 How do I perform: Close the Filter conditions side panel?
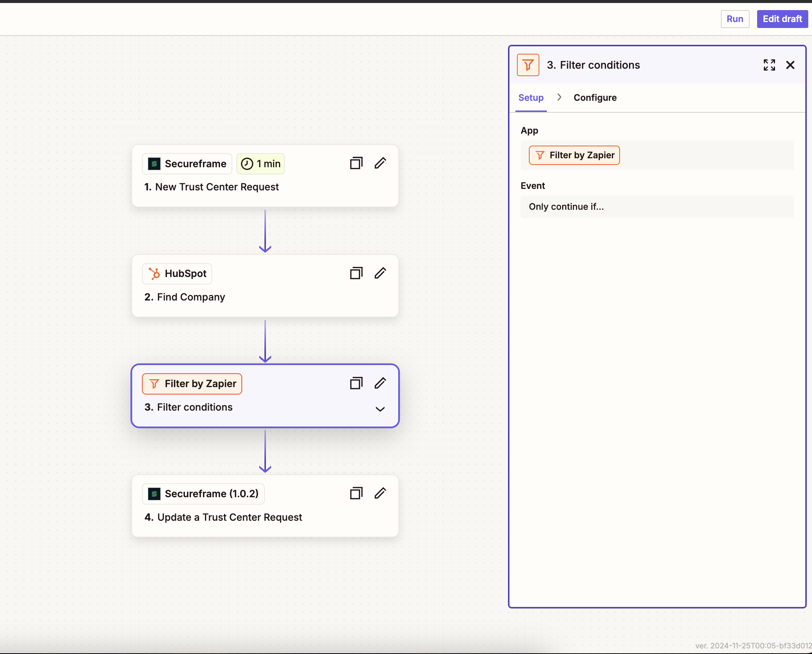coord(790,65)
